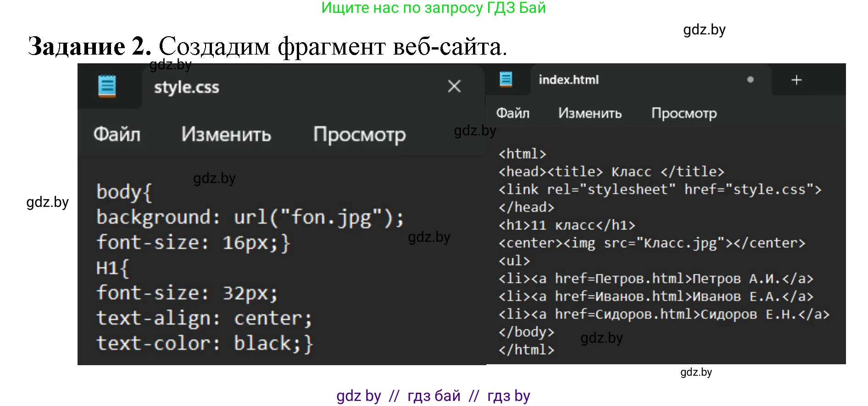The width and height of the screenshot is (868, 406).
Task: Click the '<html>' opening tag line
Action: tap(522, 154)
